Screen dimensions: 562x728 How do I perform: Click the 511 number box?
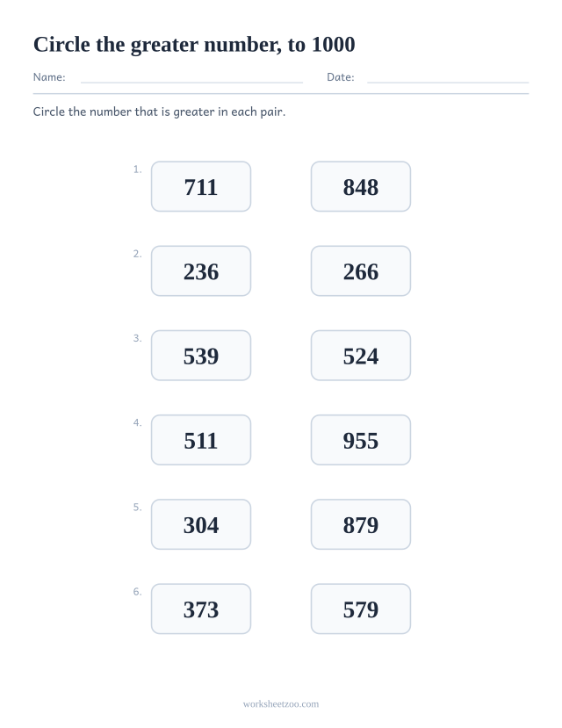click(x=201, y=440)
